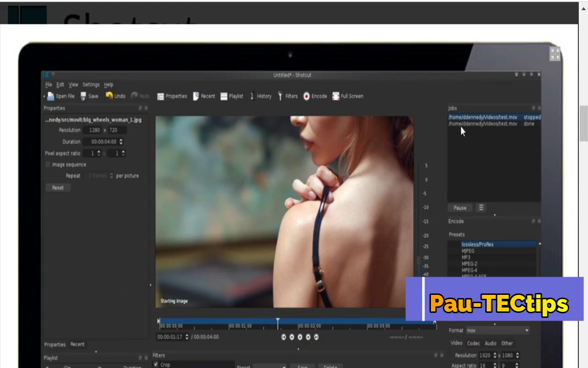Skip to end playback button

317,337
